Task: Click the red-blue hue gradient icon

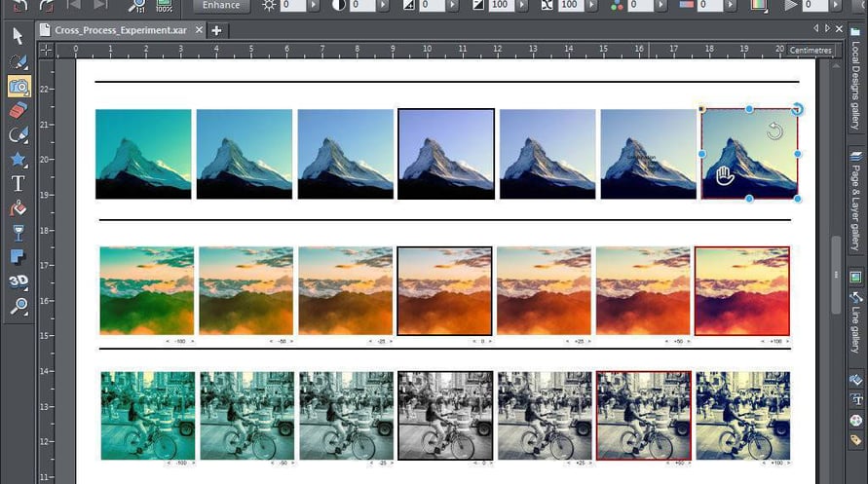Action: (687, 5)
